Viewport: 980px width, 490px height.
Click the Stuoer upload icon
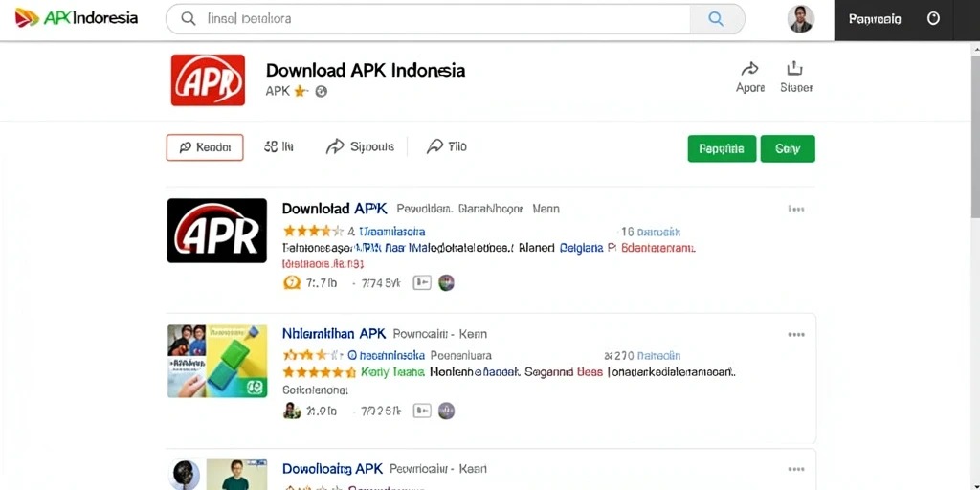(x=794, y=68)
